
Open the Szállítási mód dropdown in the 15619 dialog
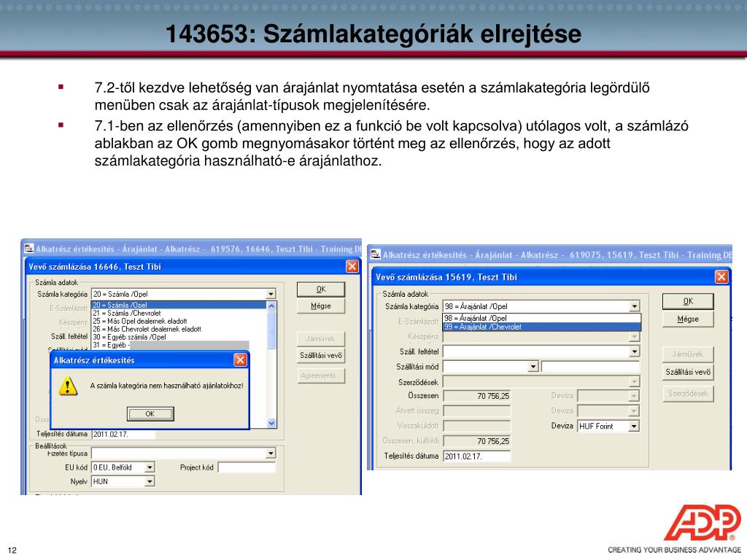[533, 367]
